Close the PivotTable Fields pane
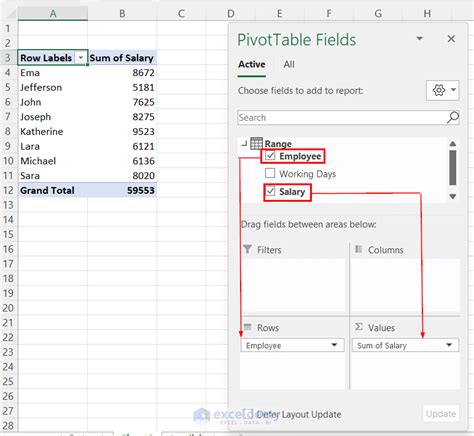 click(451, 39)
